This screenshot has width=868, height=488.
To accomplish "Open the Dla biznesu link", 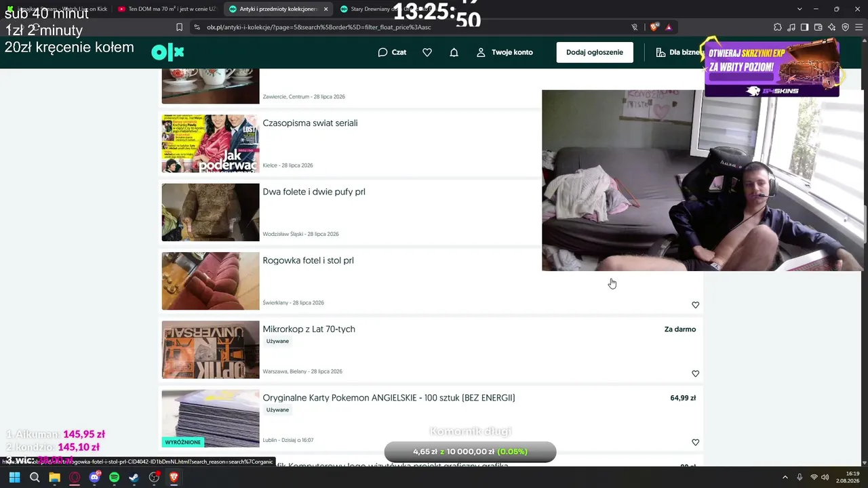I will (x=678, y=52).
